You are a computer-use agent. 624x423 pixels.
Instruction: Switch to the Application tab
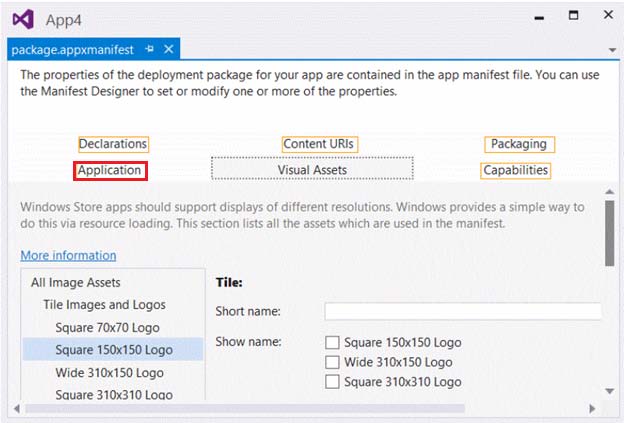click(110, 171)
